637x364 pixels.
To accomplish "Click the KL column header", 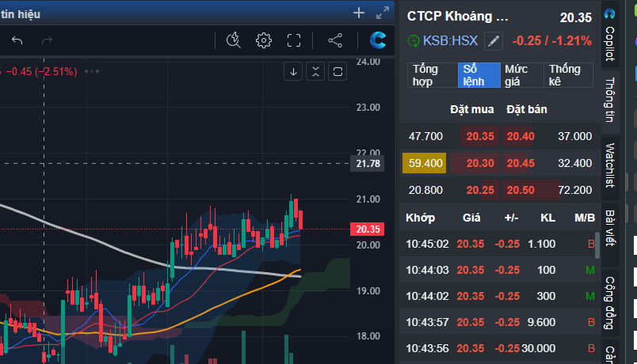I will [x=547, y=218].
